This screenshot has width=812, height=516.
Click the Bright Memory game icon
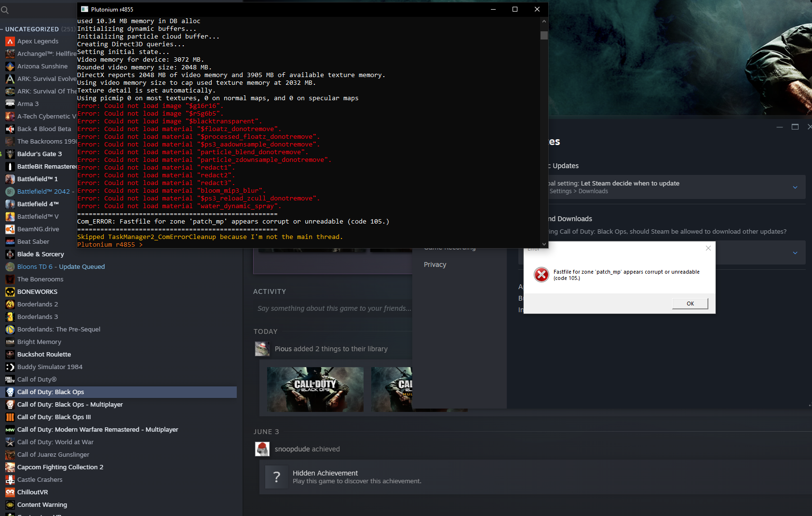pos(10,342)
